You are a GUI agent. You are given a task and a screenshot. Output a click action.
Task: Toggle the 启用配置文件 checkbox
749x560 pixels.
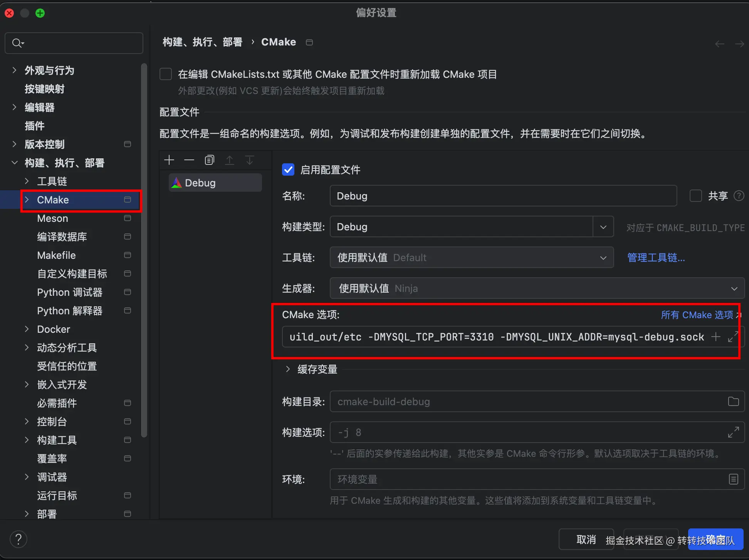[288, 170]
